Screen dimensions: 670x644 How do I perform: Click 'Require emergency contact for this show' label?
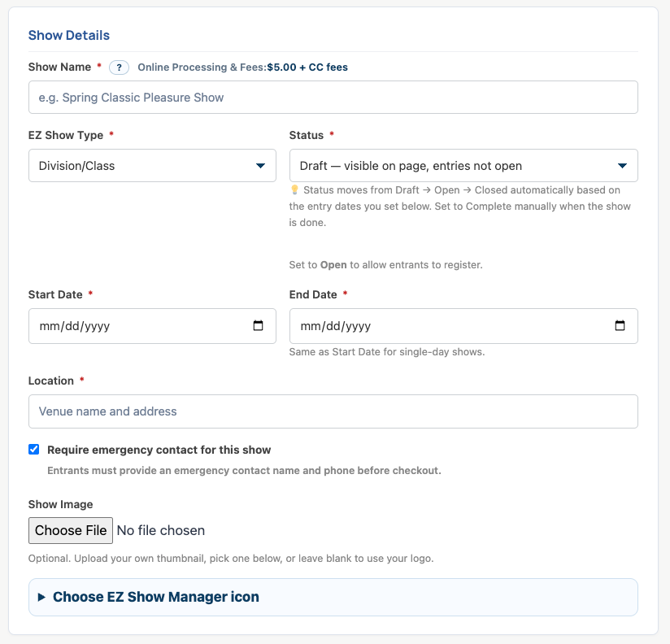pos(159,450)
